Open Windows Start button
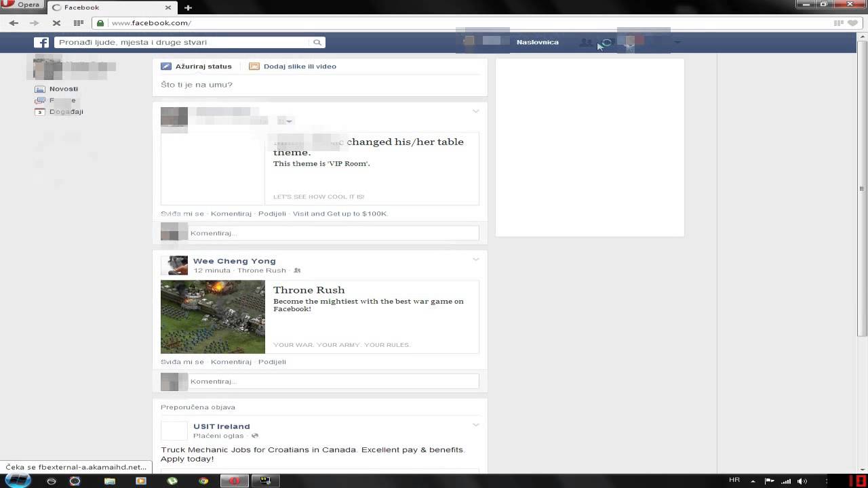Screen dimensions: 868x488 [x=18, y=481]
